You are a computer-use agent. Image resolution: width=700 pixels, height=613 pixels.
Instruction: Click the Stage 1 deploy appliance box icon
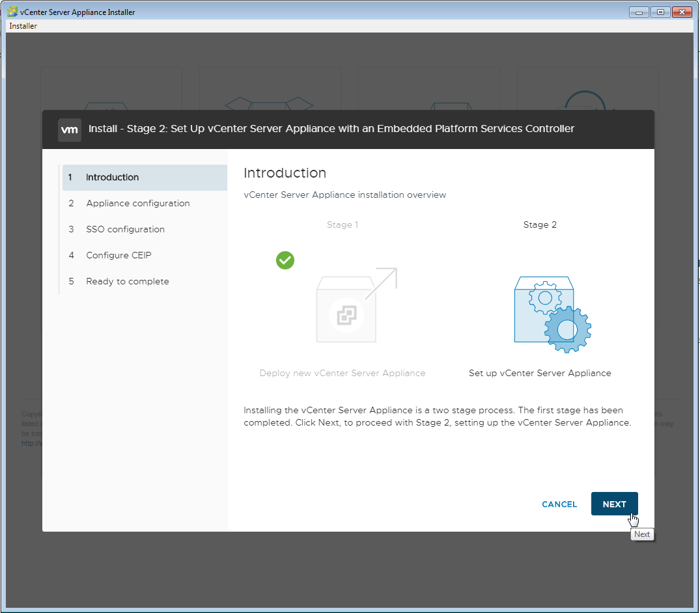(356, 306)
